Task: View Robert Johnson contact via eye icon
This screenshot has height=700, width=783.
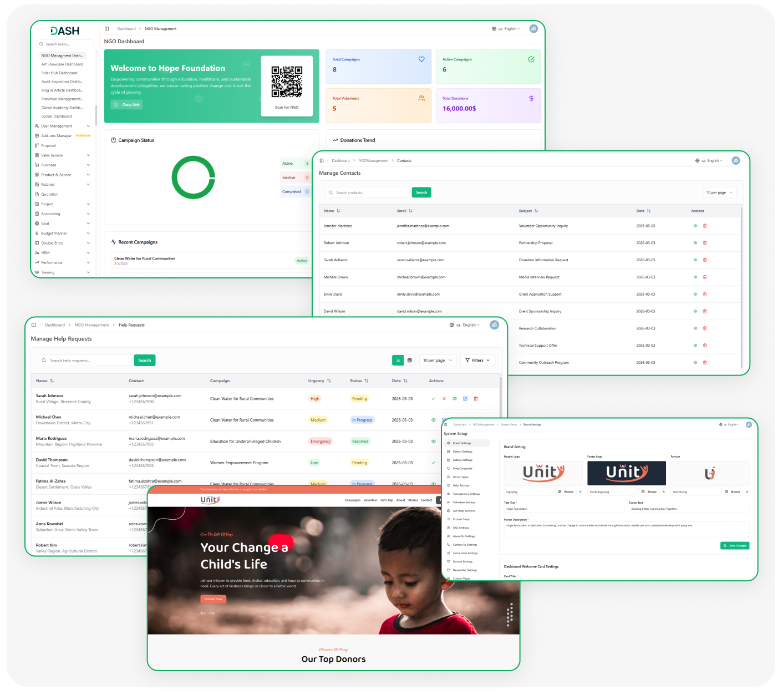Action: (x=695, y=243)
